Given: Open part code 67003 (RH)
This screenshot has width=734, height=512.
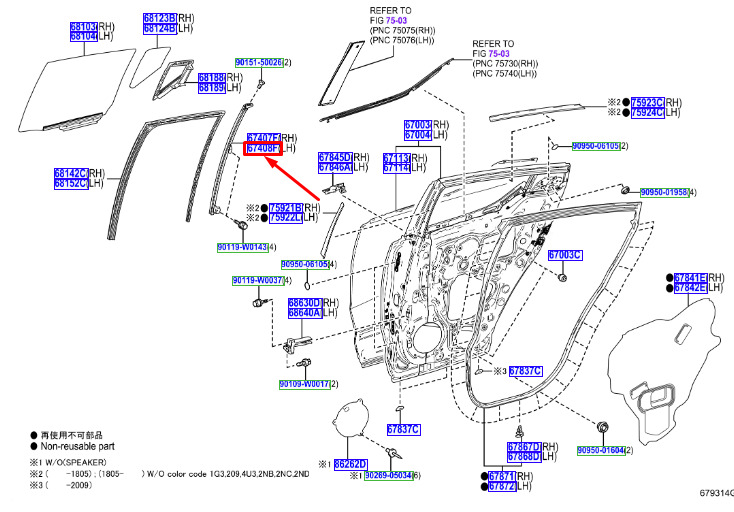Looking at the screenshot, I should click(x=418, y=125).
